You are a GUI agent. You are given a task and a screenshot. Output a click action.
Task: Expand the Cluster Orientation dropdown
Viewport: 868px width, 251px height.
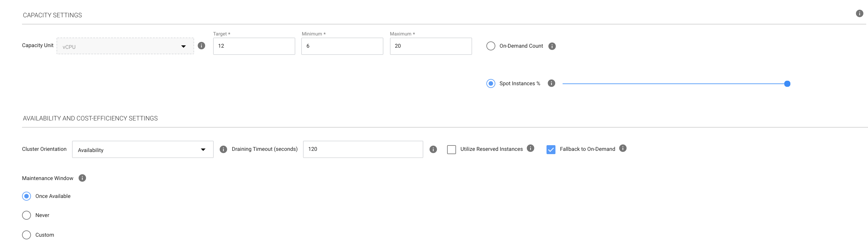143,149
